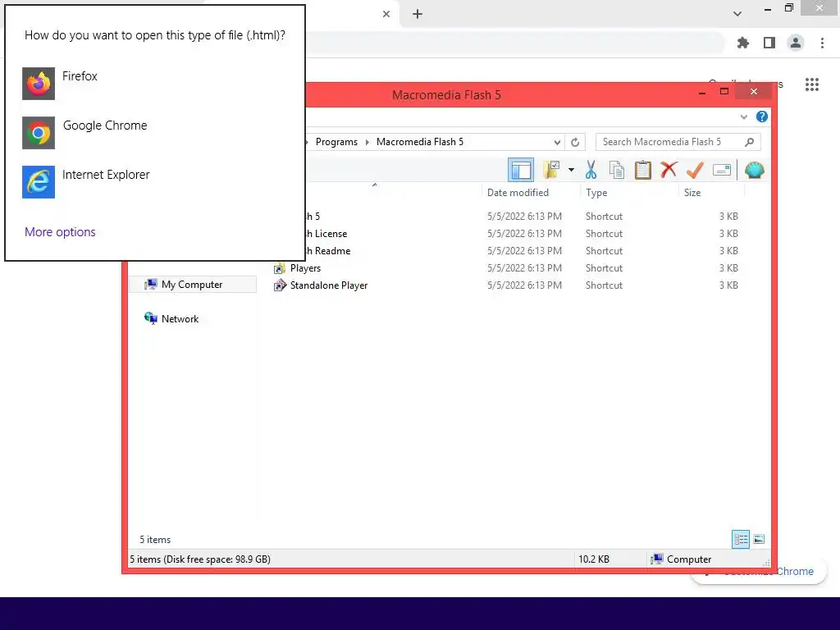Screen dimensions: 840x630
Task: Close the Chrome browser tab
Action: click(386, 14)
